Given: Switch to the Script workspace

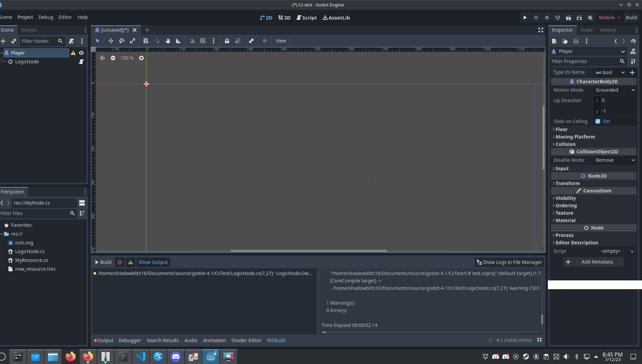Looking at the screenshot, I should 306,18.
